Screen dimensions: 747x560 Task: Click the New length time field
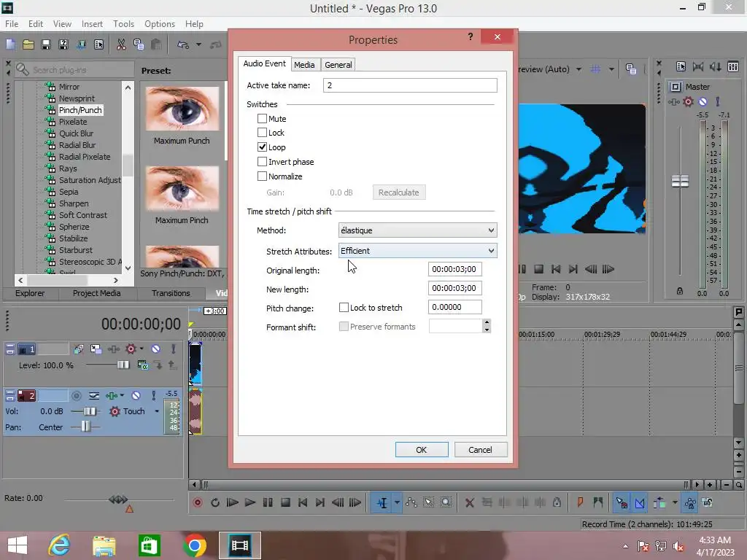[x=455, y=288]
